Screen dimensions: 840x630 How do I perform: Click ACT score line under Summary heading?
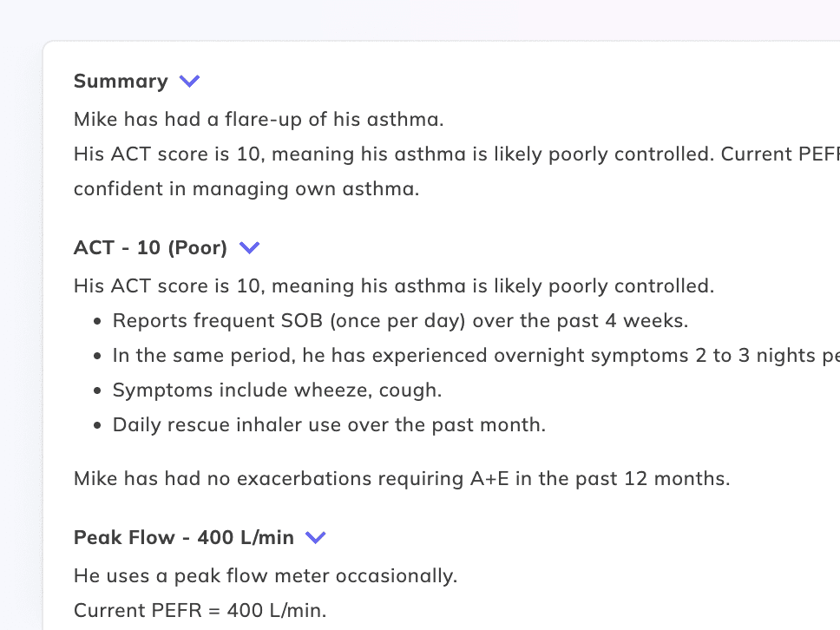click(434, 154)
